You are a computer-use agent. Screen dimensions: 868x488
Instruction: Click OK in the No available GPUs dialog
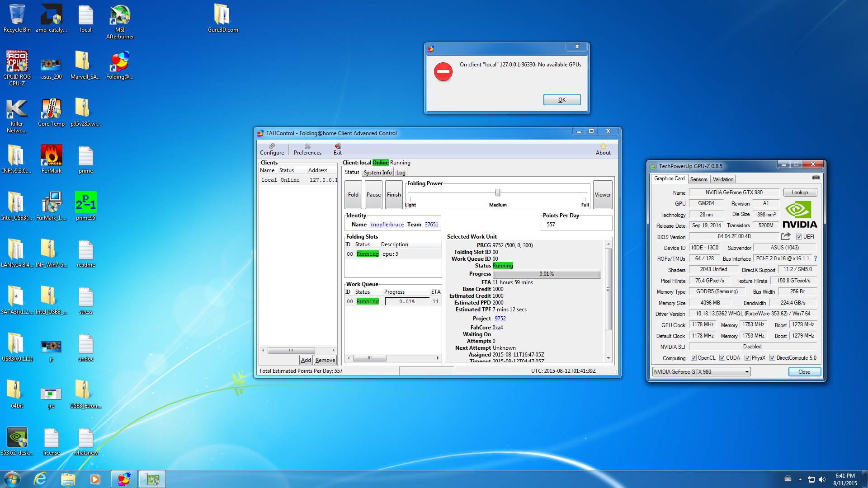(562, 100)
